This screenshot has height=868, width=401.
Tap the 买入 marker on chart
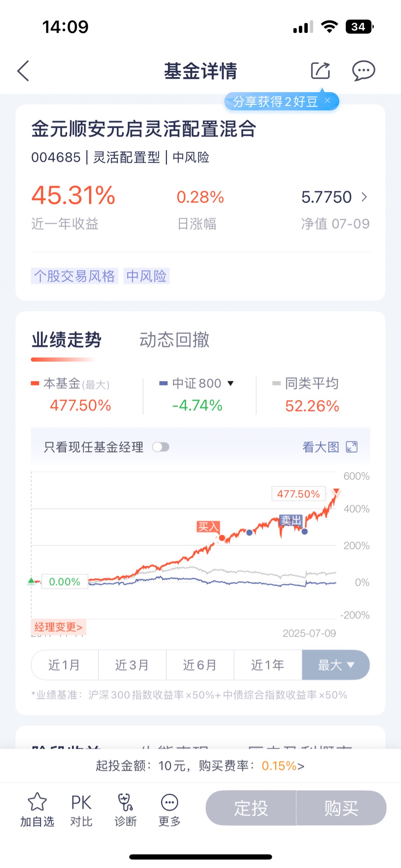(208, 527)
